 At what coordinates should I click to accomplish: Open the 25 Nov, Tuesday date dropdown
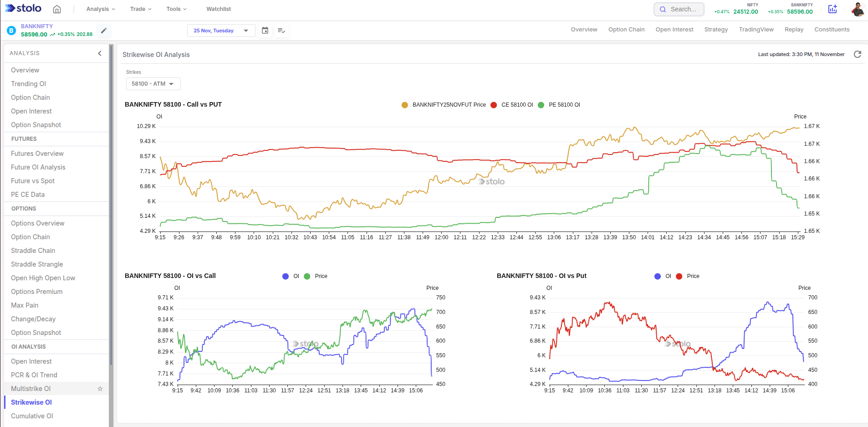click(x=221, y=31)
